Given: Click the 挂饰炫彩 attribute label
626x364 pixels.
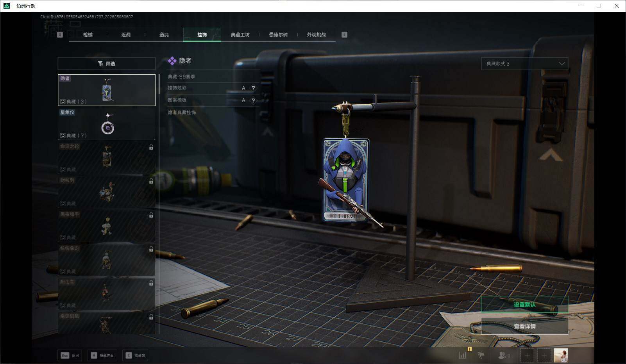Looking at the screenshot, I should click(x=177, y=88).
